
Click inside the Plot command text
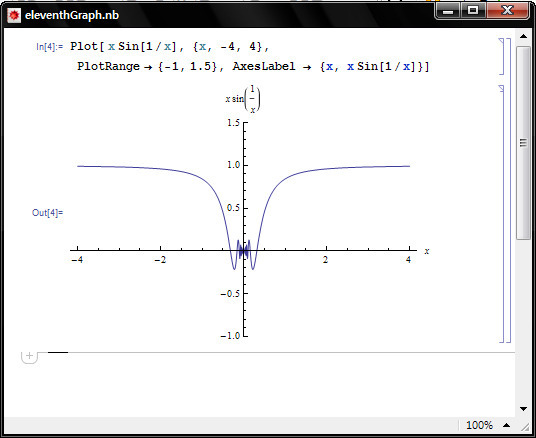[170, 46]
